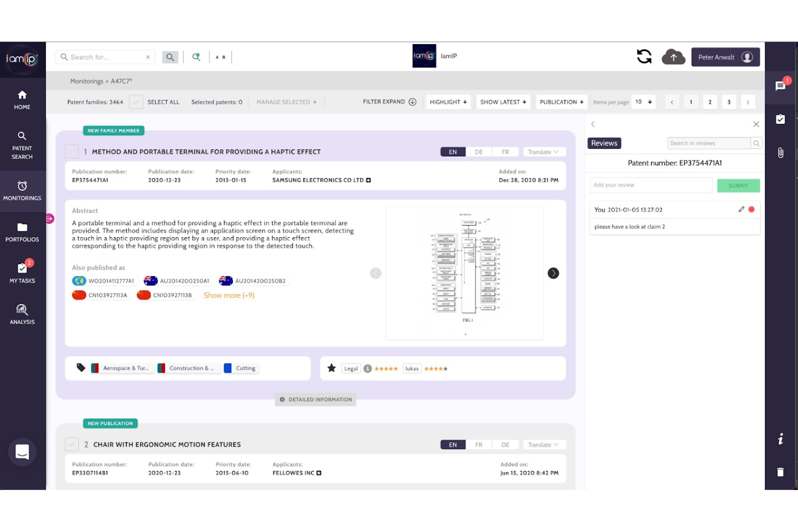The width and height of the screenshot is (798, 532).
Task: Click search icon in reviews search
Action: (x=756, y=143)
